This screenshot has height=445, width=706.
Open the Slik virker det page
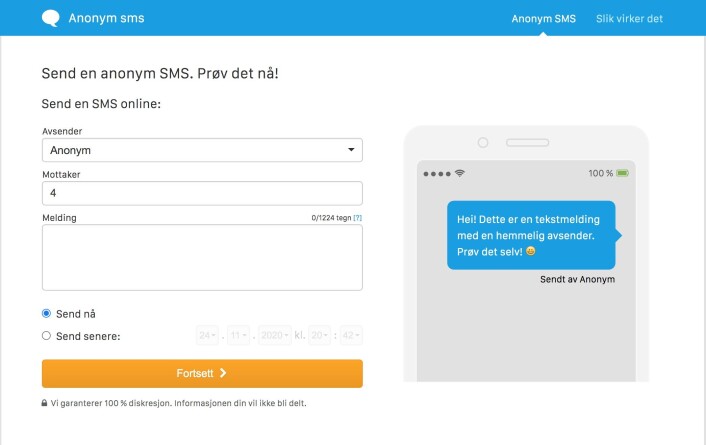(629, 19)
